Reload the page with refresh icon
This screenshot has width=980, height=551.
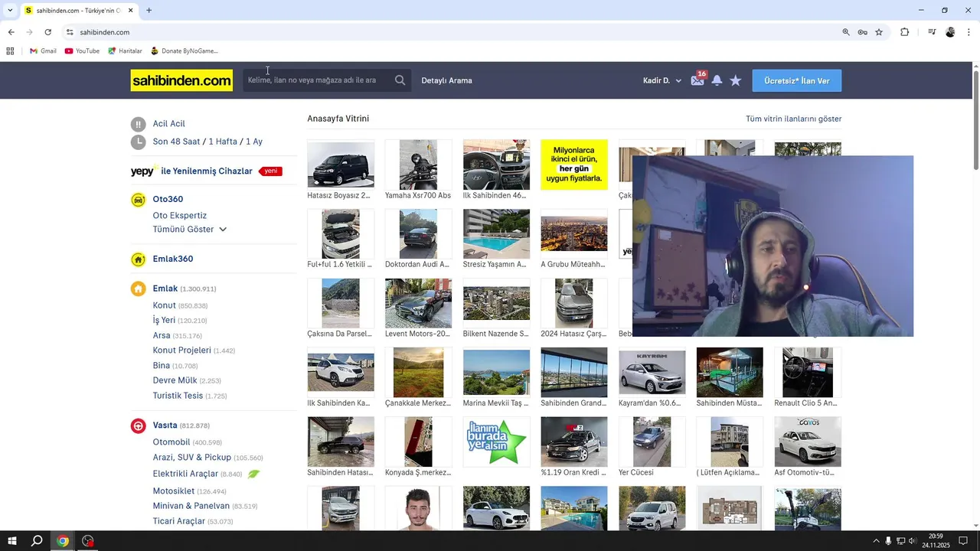[47, 32]
